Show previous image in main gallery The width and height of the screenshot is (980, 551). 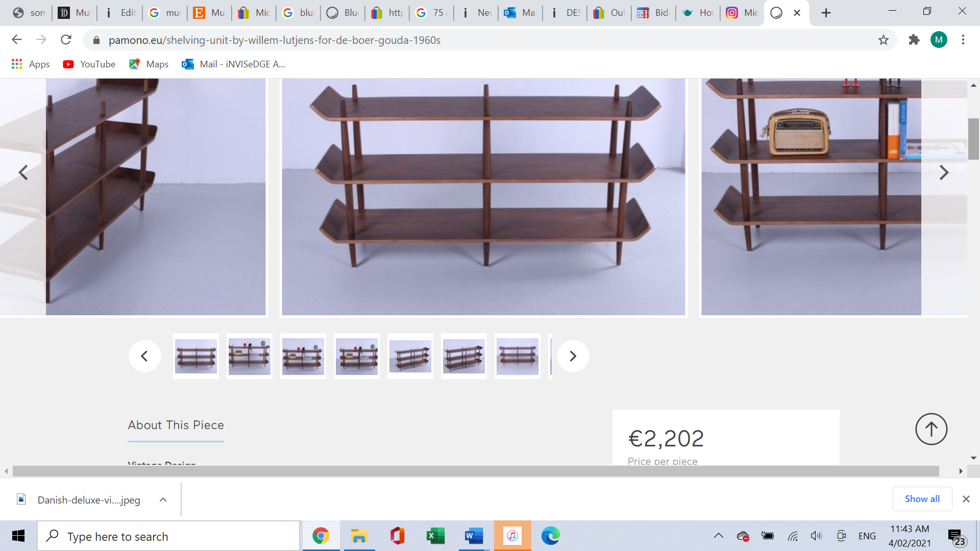tap(23, 173)
